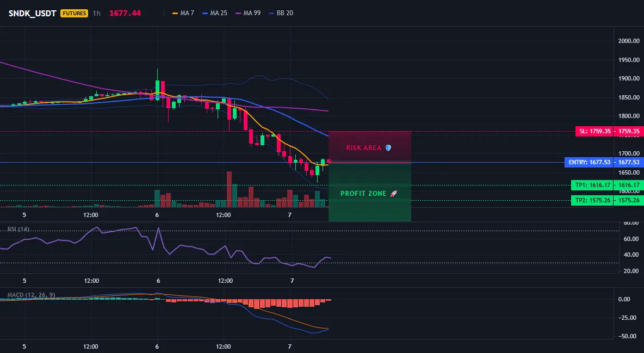Click the 1800.00 price axis value
644x353 pixels.
tap(629, 116)
